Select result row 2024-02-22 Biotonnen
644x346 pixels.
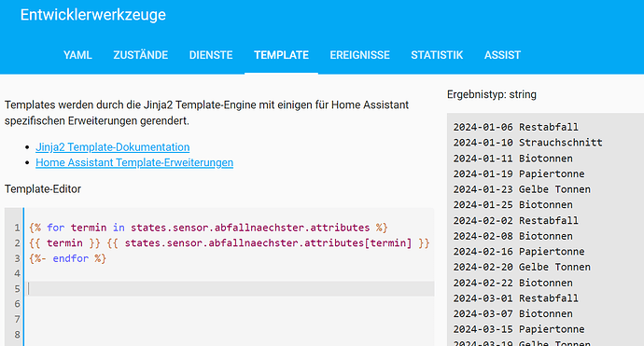pos(513,283)
